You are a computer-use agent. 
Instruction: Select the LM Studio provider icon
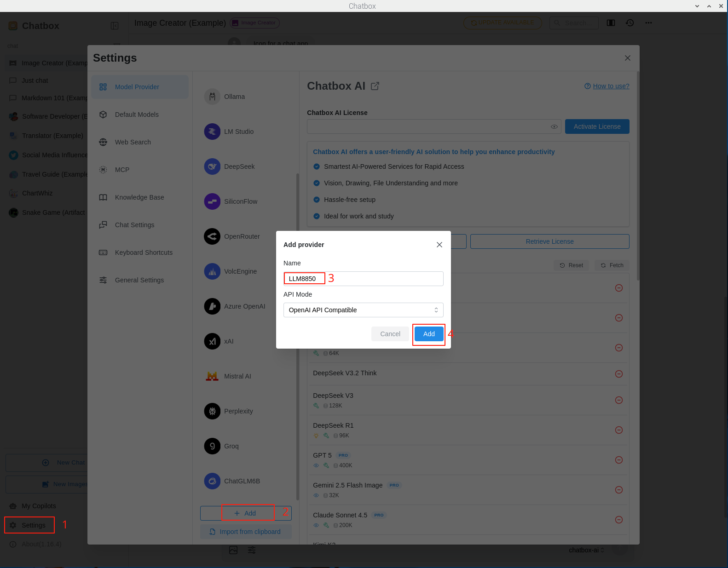tap(212, 132)
